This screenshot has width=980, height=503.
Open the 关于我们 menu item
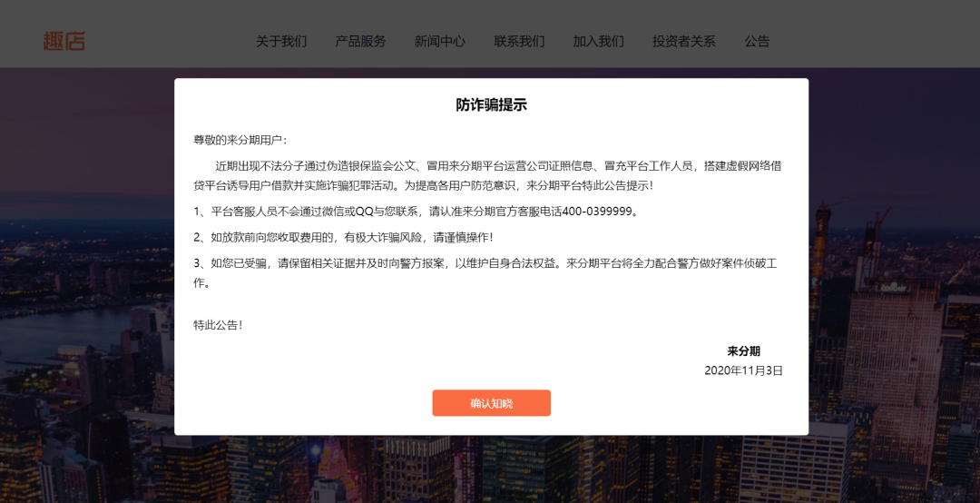tap(281, 41)
